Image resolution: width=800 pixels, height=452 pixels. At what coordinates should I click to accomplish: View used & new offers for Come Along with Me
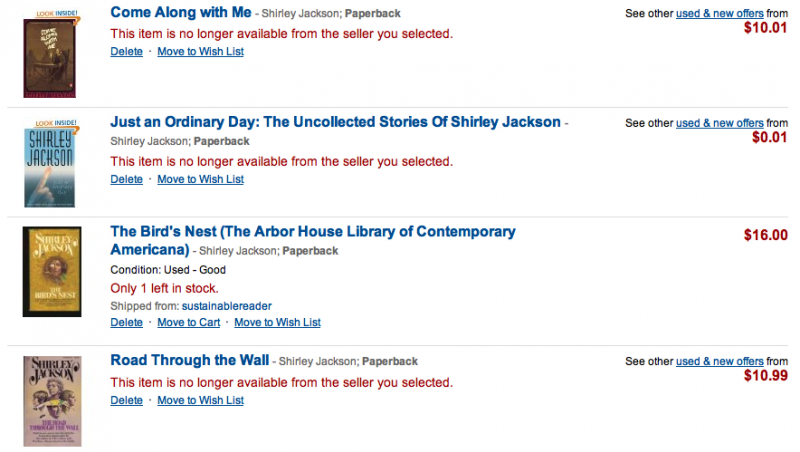pyautogui.click(x=720, y=12)
